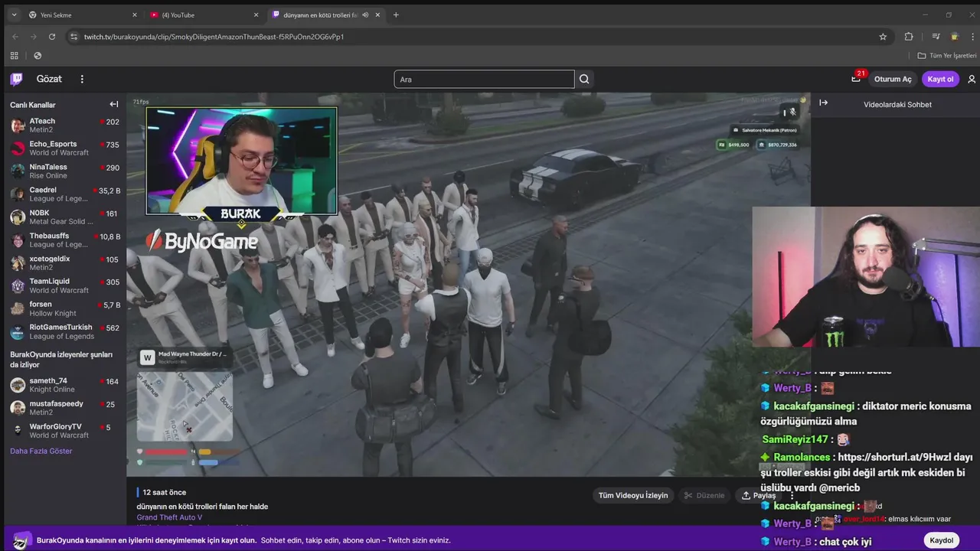Click SamiReyiz147 username in chat
This screenshot has height=551, width=980.
pos(795,439)
